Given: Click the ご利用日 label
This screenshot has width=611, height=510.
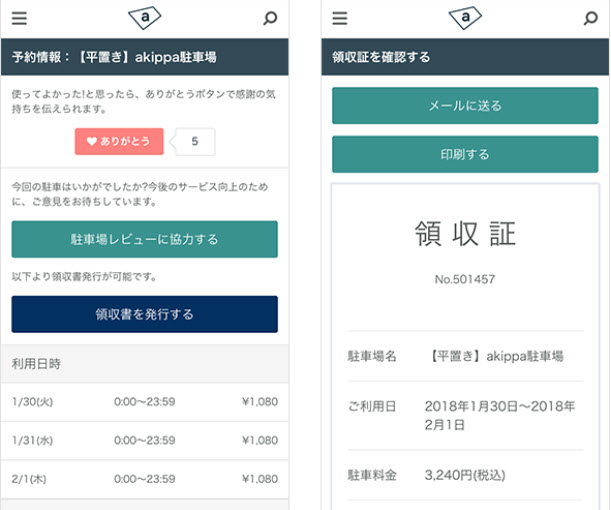Looking at the screenshot, I should point(372,406).
